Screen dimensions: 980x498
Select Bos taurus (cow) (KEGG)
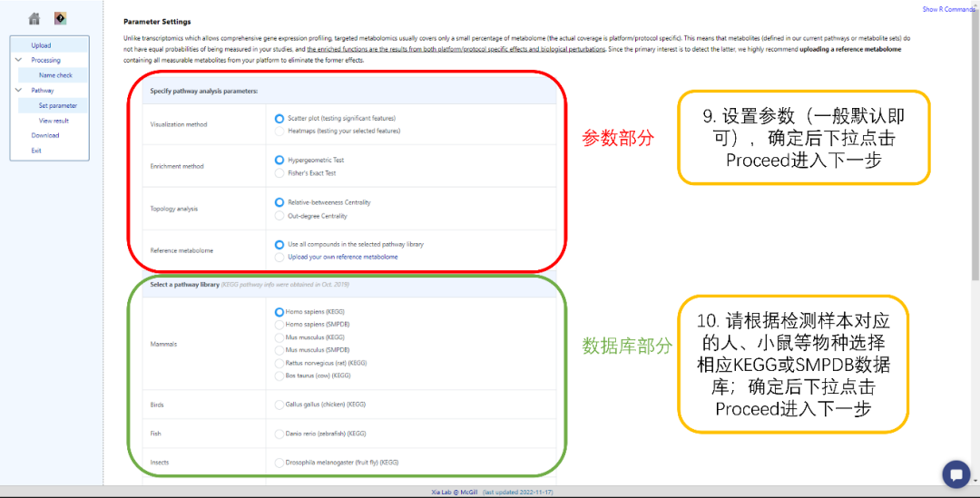[x=279, y=376]
